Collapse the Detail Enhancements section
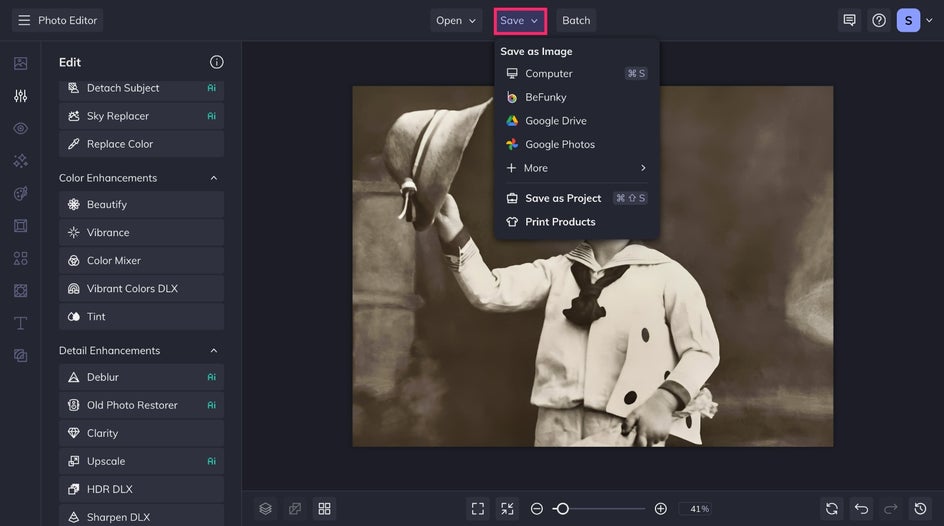The width and height of the screenshot is (944, 526). click(x=214, y=350)
